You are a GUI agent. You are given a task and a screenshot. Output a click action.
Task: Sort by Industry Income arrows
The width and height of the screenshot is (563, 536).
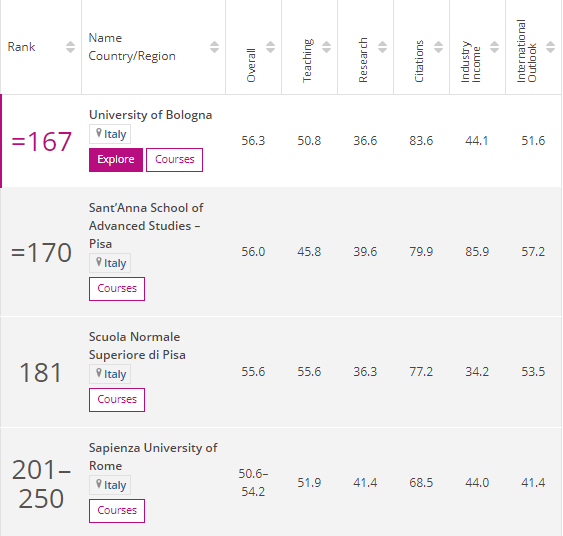(x=494, y=47)
